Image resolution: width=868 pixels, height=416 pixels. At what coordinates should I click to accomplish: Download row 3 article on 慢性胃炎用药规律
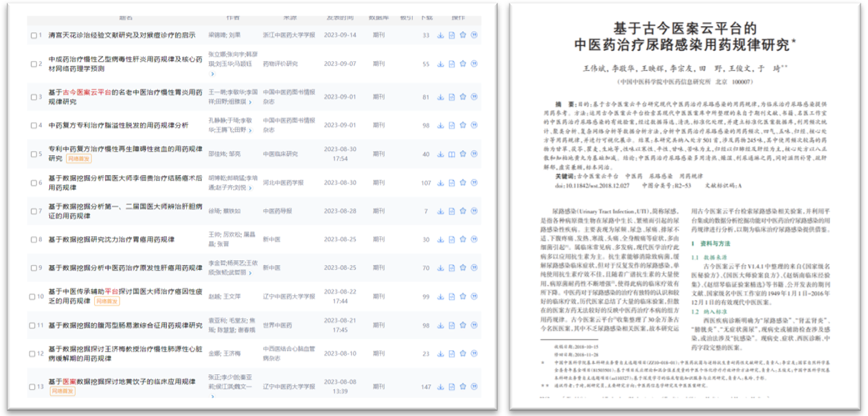[440, 96]
